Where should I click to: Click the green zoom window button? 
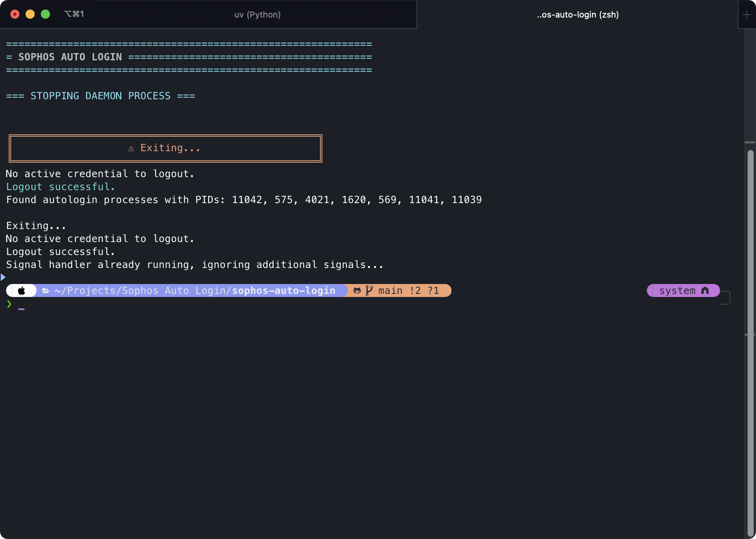[x=45, y=14]
